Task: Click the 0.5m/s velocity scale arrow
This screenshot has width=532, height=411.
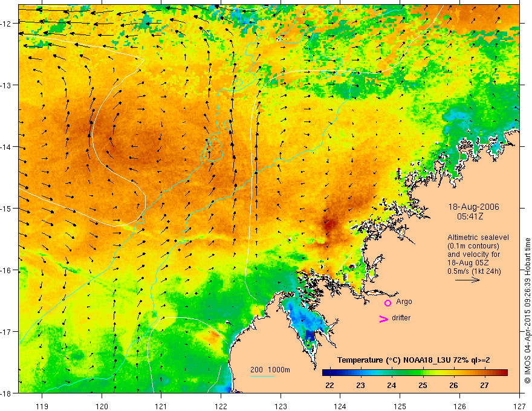Action: pos(467,280)
